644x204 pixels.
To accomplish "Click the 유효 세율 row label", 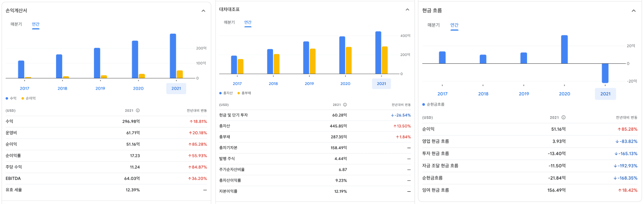I will (14, 190).
